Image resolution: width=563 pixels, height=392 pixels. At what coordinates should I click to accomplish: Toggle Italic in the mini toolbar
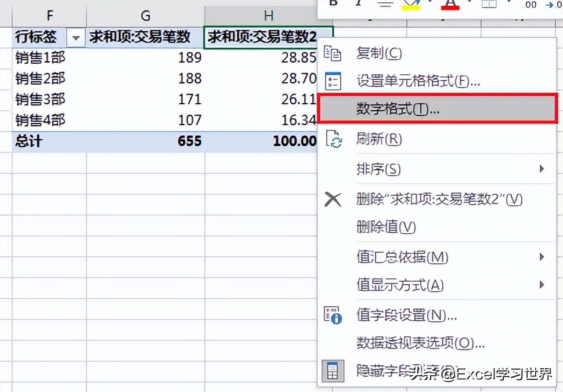(x=358, y=3)
